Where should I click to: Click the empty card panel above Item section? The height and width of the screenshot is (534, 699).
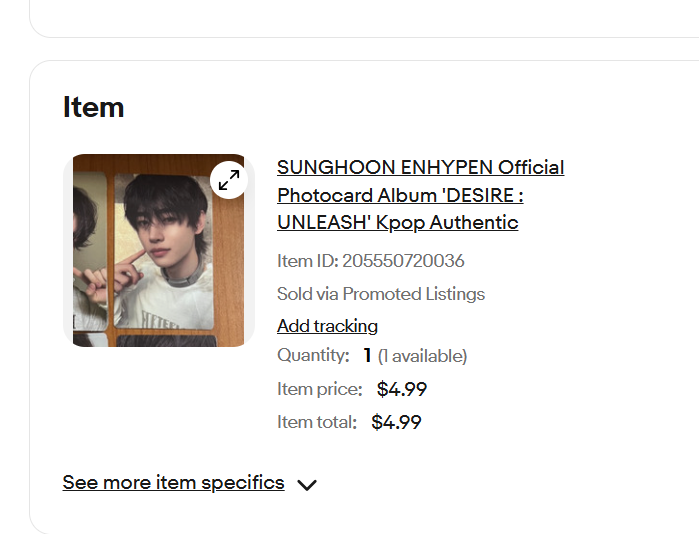pos(364,18)
